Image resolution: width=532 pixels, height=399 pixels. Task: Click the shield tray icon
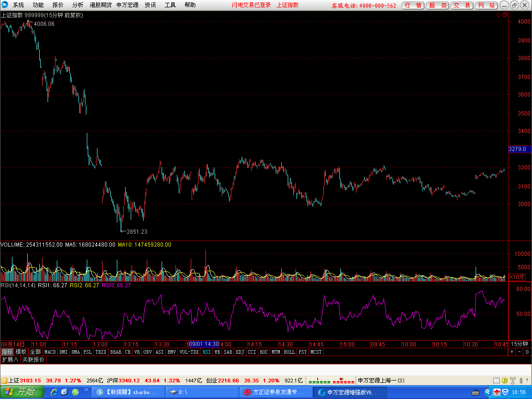click(506, 392)
